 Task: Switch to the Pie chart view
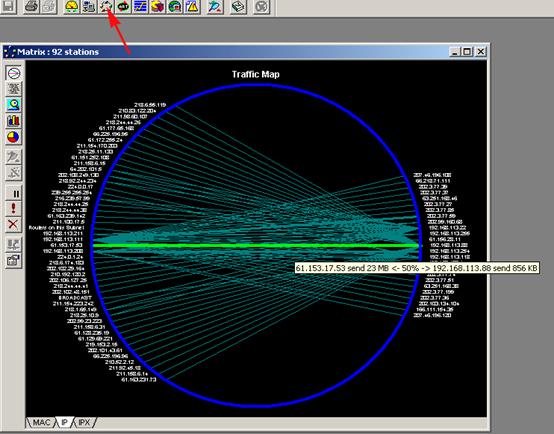click(13, 137)
